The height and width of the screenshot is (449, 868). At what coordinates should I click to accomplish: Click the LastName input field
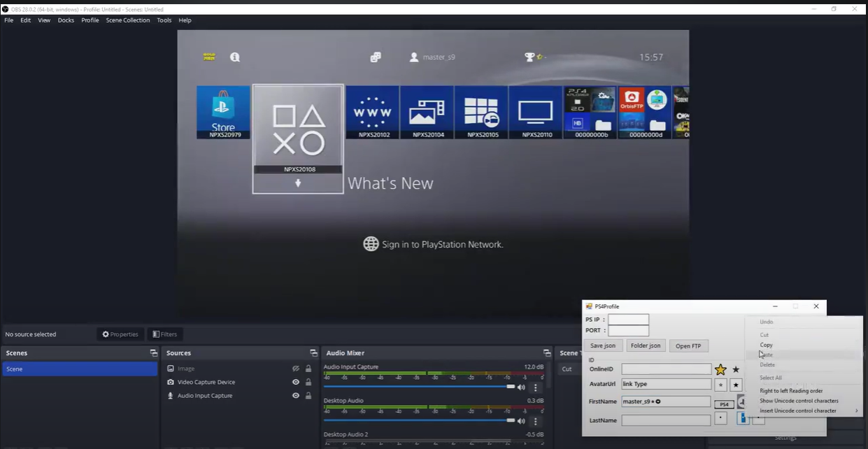coord(666,420)
